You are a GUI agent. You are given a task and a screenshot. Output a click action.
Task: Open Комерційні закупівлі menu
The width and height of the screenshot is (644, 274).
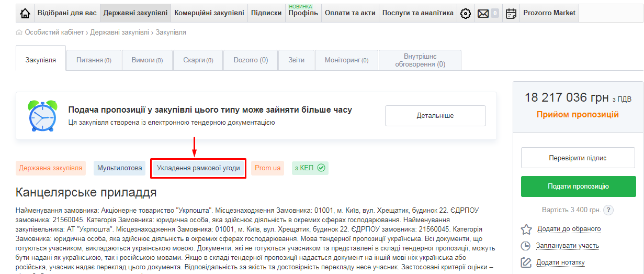coord(209,13)
